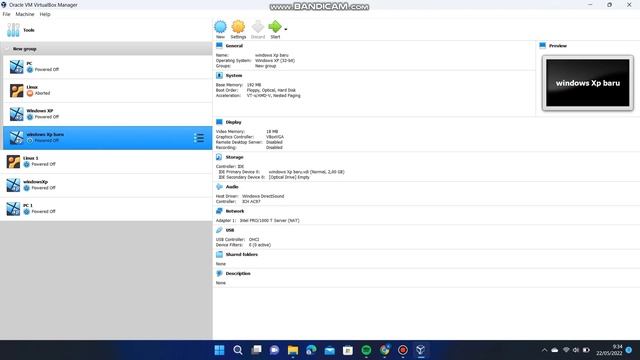Select the PC 1 machine

[106, 209]
